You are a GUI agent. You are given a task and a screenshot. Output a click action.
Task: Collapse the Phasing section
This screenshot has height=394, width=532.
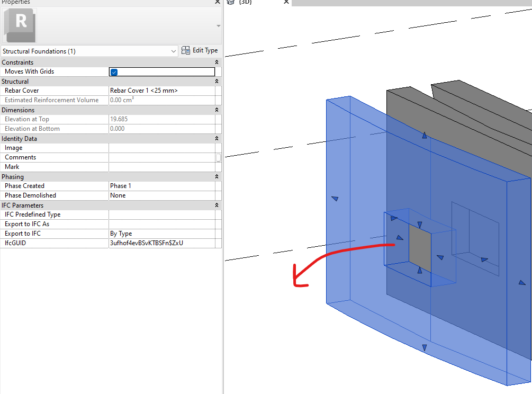tap(216, 176)
